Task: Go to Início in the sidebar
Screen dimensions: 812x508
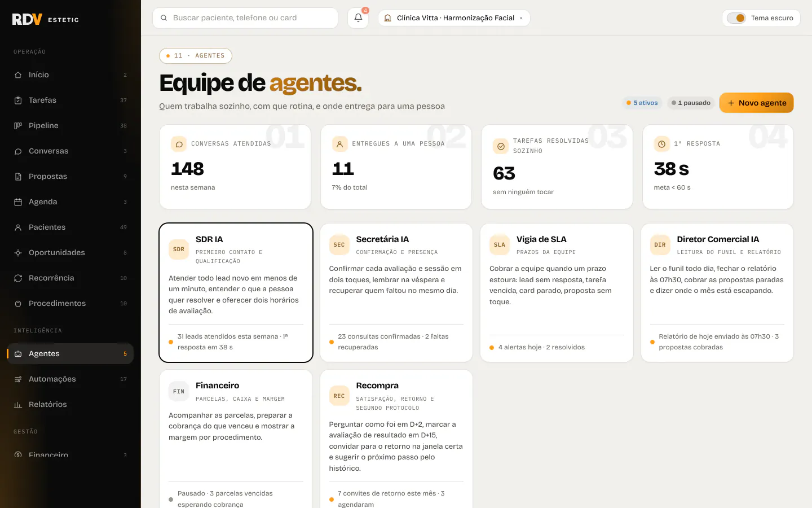Action: pos(70,75)
